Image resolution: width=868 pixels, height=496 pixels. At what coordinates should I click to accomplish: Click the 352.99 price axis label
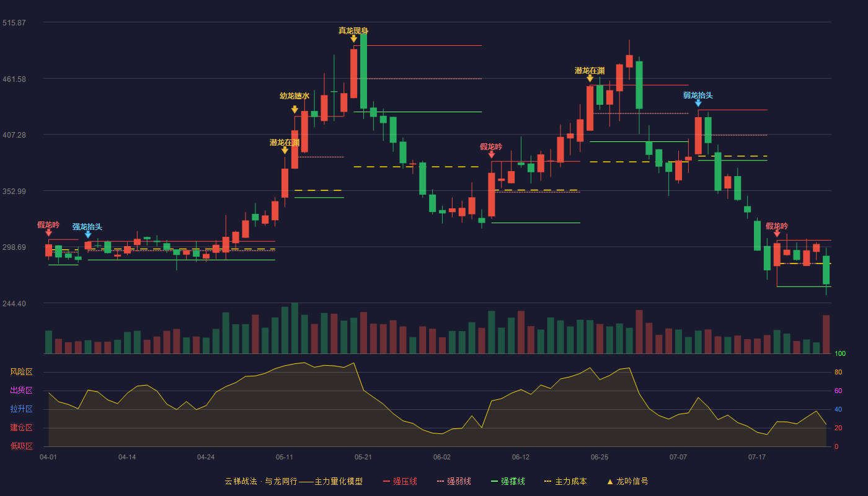tap(14, 191)
